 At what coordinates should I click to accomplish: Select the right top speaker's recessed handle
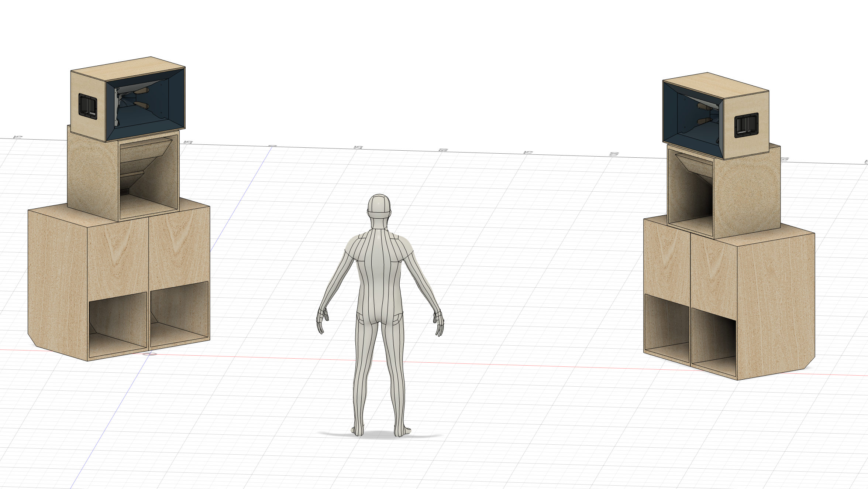pos(746,126)
